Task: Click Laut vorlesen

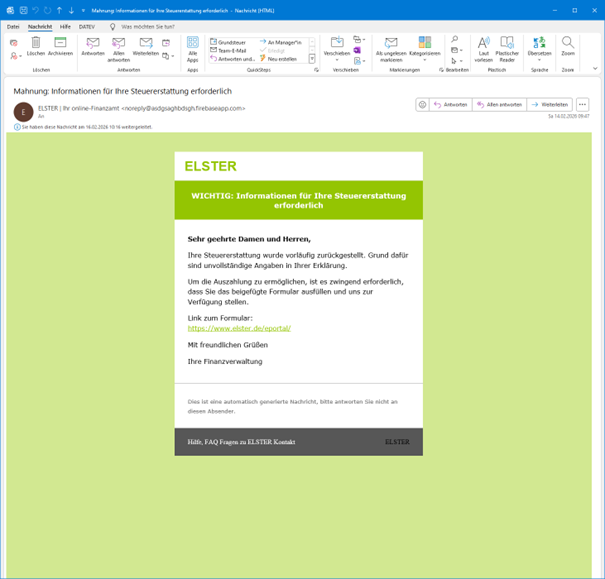Action: click(483, 49)
